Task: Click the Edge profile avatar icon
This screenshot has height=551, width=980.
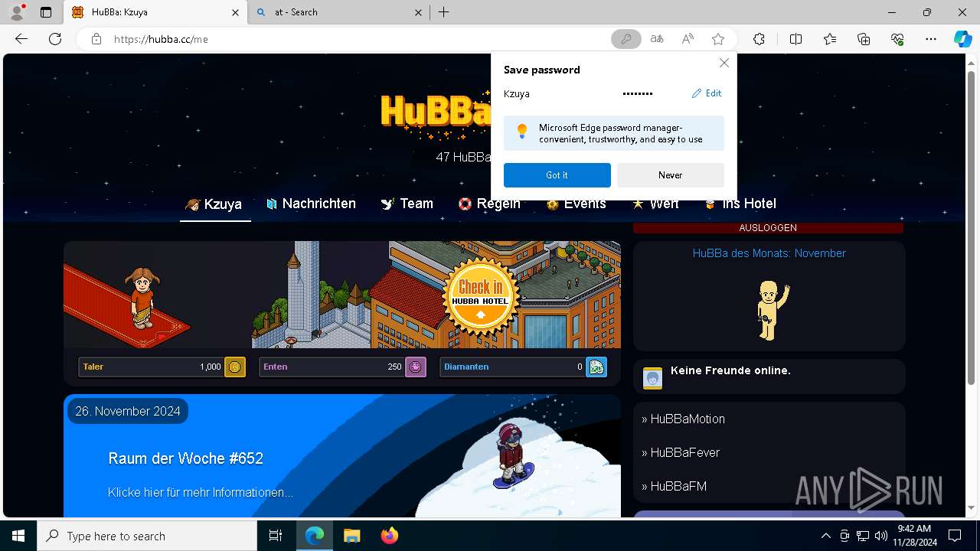Action: (17, 12)
